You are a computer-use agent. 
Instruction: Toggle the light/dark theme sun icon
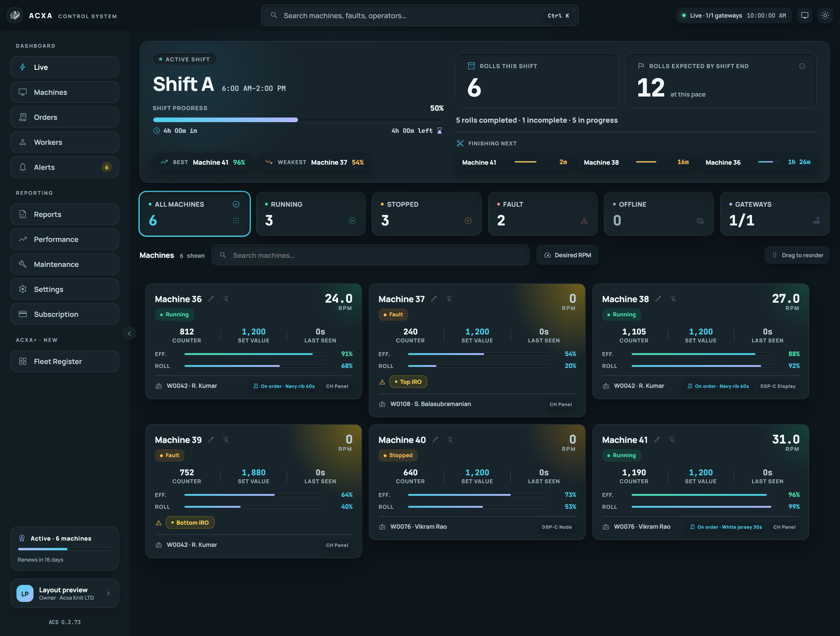point(825,16)
